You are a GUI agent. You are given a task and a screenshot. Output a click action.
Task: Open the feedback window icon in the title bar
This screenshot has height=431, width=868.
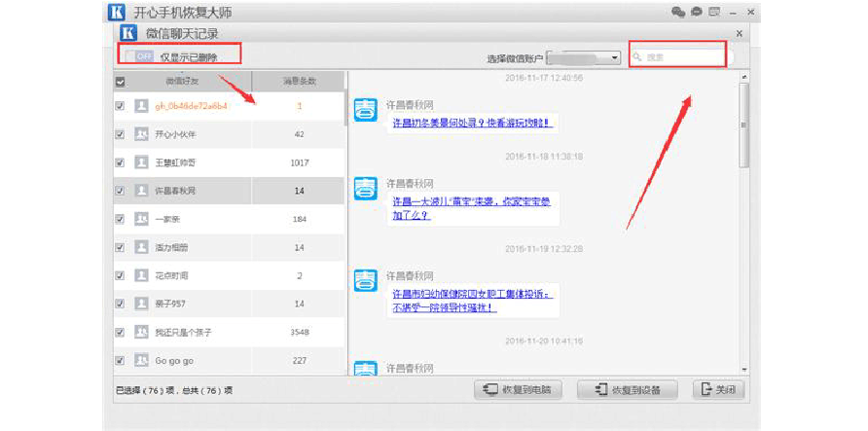(714, 12)
